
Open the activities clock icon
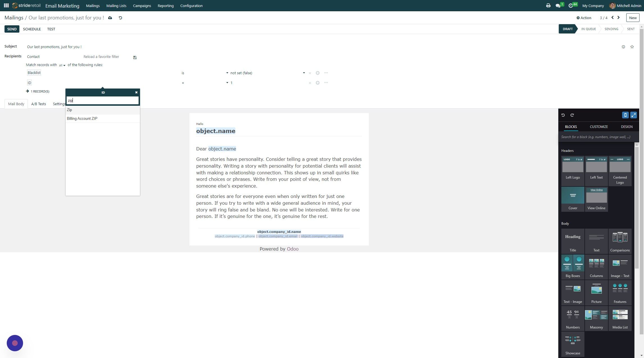pos(571,6)
